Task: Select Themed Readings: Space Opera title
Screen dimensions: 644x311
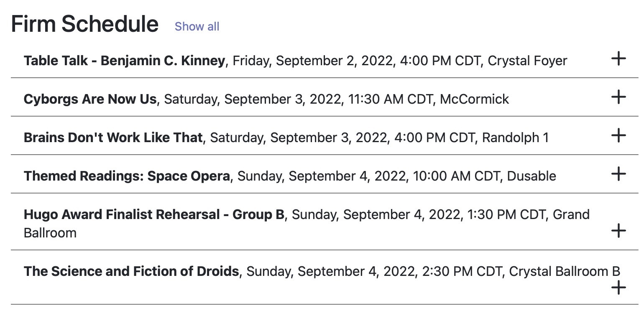Action: pyautogui.click(x=127, y=176)
